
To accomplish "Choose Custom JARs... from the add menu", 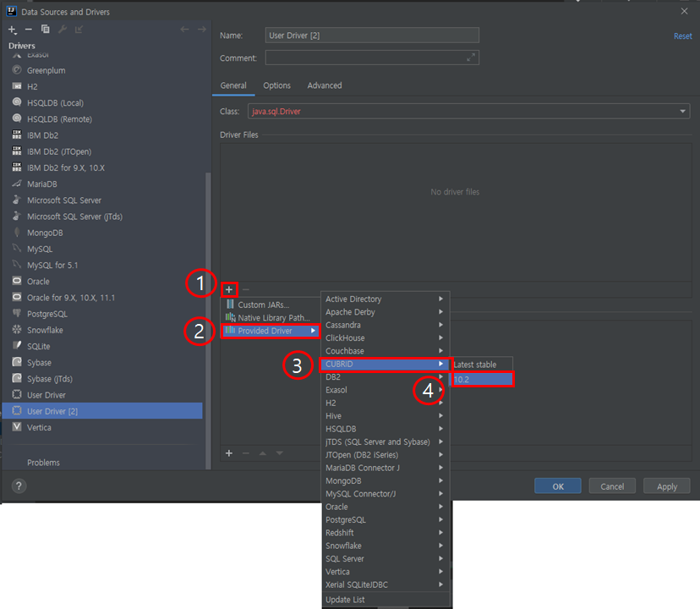I will click(271, 304).
